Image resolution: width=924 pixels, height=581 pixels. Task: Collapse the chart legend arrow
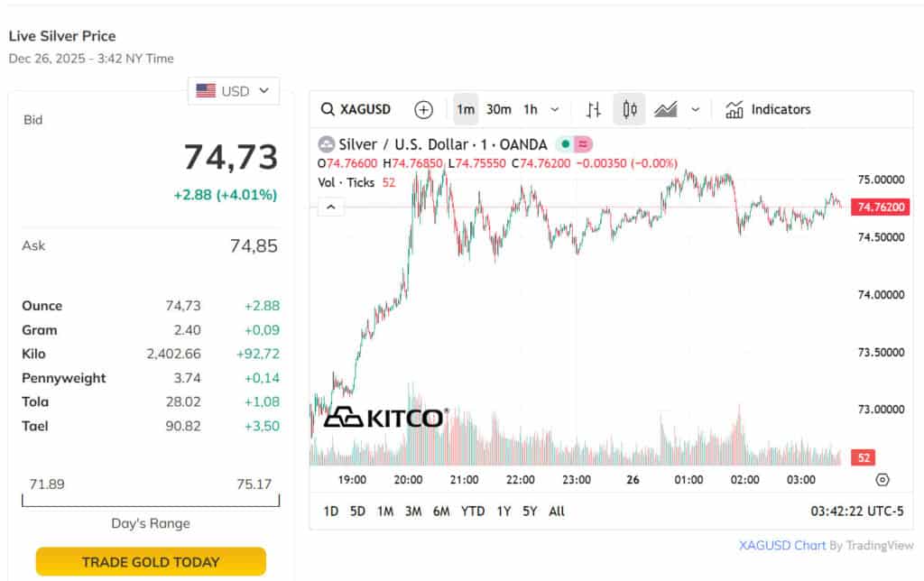[x=331, y=207]
